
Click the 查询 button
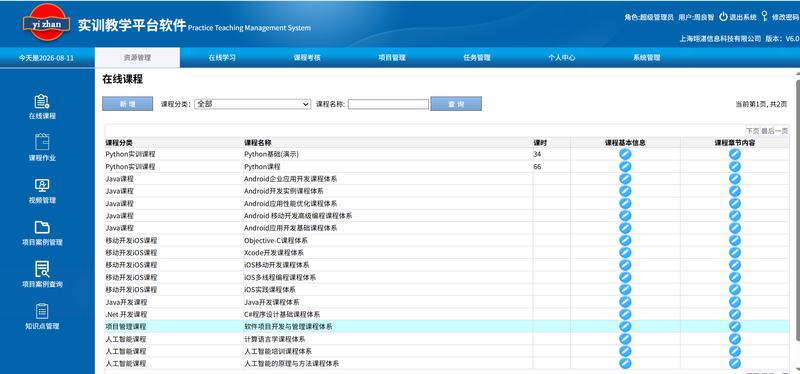456,104
